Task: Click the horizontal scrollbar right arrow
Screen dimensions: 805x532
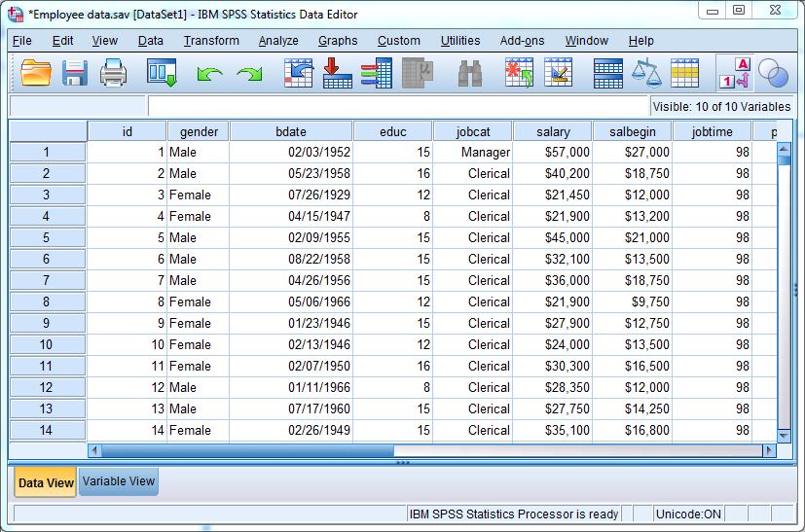Action: tap(769, 450)
